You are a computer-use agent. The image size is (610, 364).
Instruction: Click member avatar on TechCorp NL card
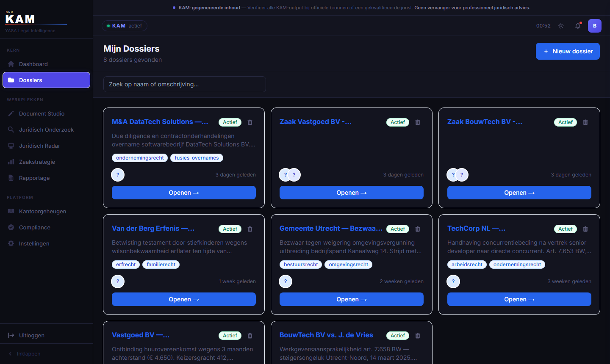pyautogui.click(x=453, y=281)
